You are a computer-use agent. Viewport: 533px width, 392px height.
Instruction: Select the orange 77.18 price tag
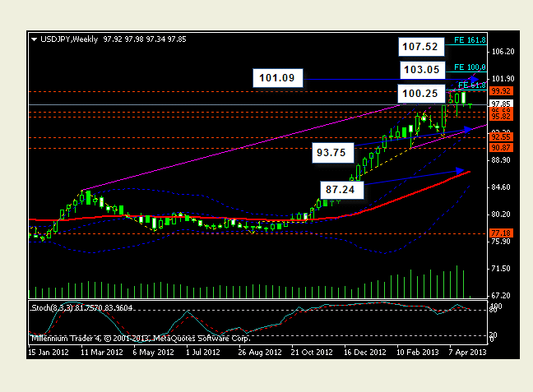[479, 233]
